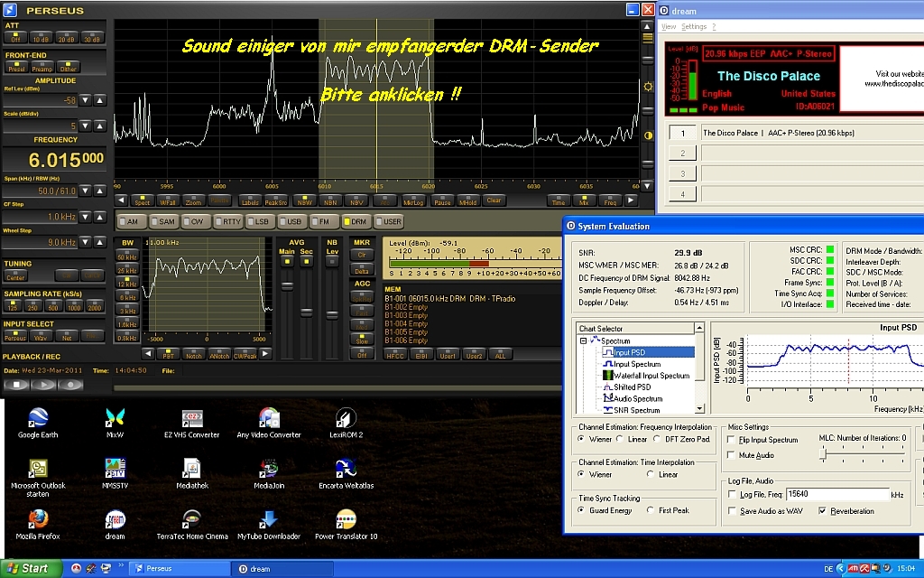
Task: Open the MixW desktop shortcut
Action: [115, 423]
